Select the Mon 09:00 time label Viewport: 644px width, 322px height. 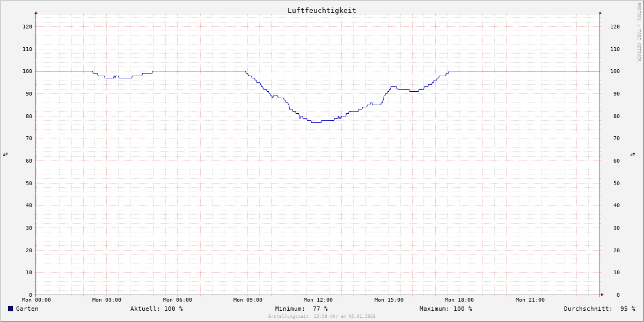[x=248, y=300]
